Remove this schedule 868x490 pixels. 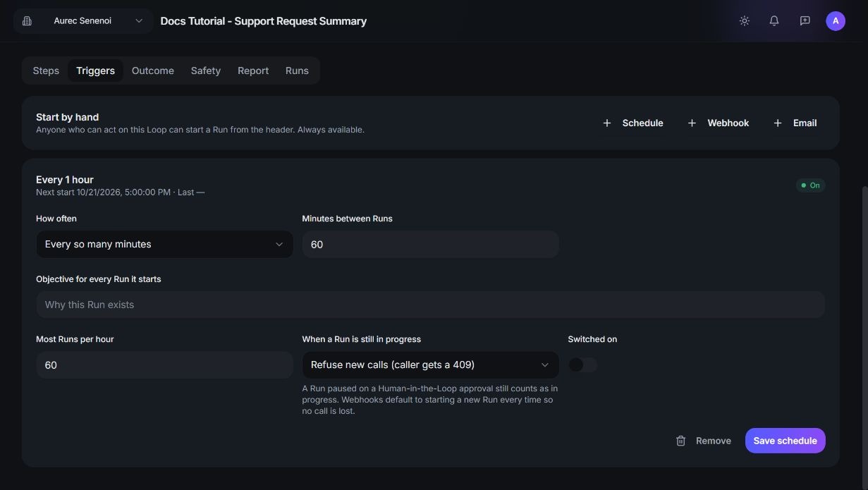pyautogui.click(x=703, y=441)
